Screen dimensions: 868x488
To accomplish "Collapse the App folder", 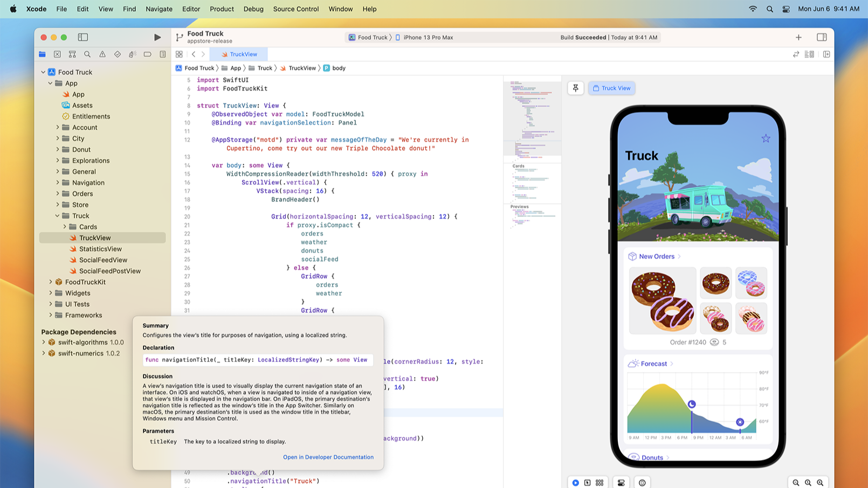I will 50,83.
